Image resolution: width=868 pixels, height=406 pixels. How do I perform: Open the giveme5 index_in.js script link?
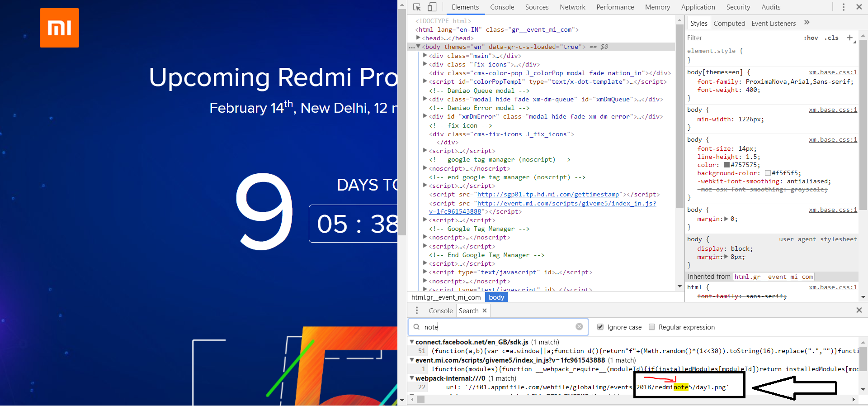click(x=566, y=203)
